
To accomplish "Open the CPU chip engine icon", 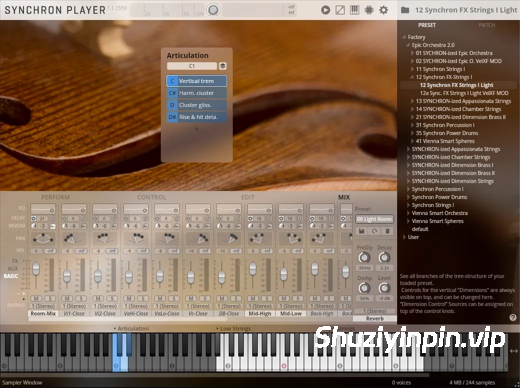I will click(x=369, y=10).
